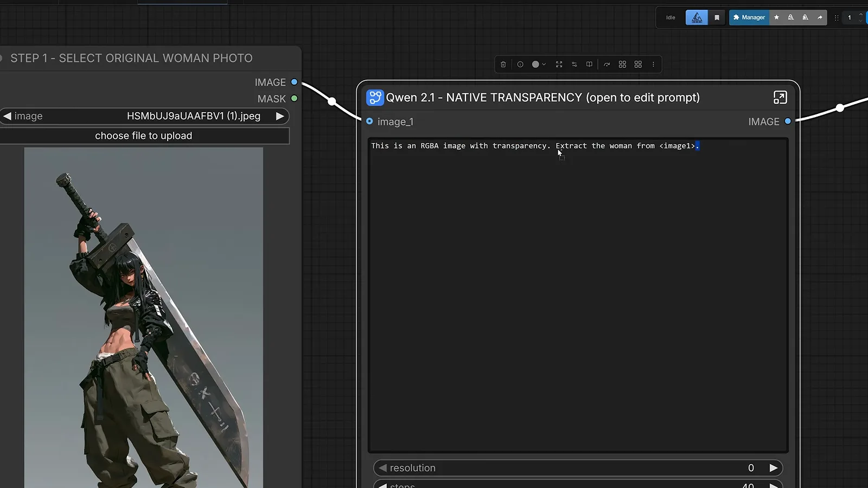868x488 pixels.
Task: Click the image_1 input connector dot
Action: click(369, 121)
